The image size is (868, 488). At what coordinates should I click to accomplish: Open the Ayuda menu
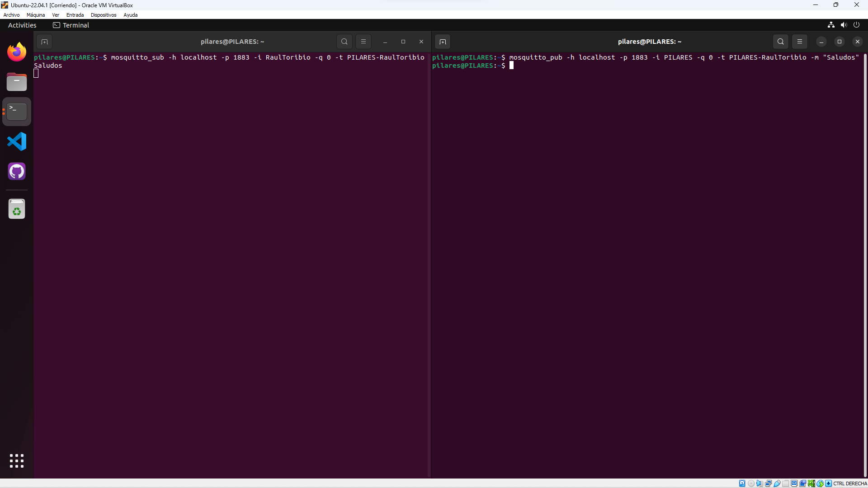pos(130,15)
